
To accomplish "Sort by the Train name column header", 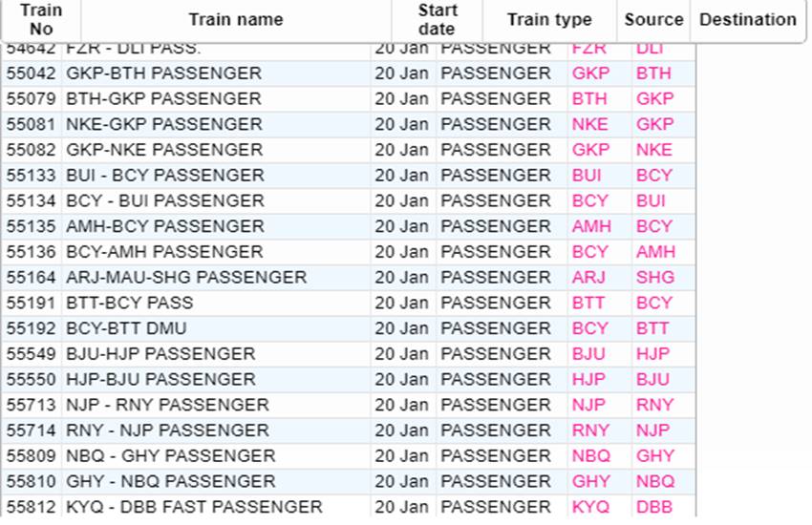I will 236,20.
